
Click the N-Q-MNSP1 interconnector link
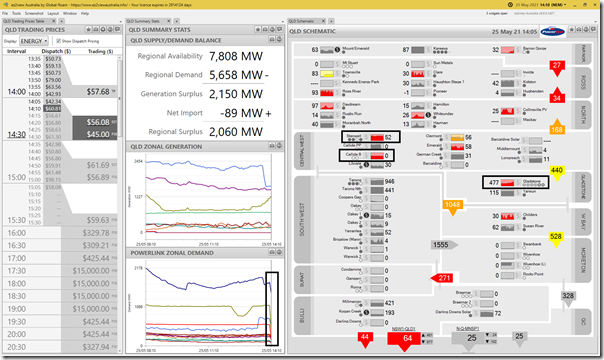click(468, 329)
